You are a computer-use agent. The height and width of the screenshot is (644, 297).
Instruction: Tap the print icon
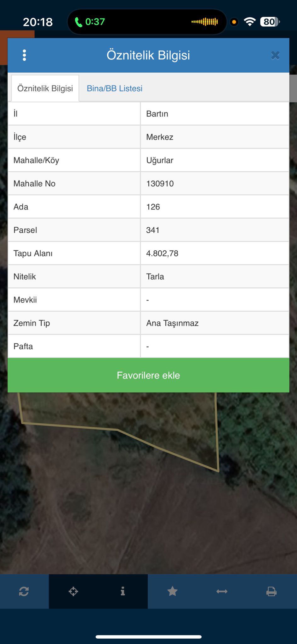point(271,591)
